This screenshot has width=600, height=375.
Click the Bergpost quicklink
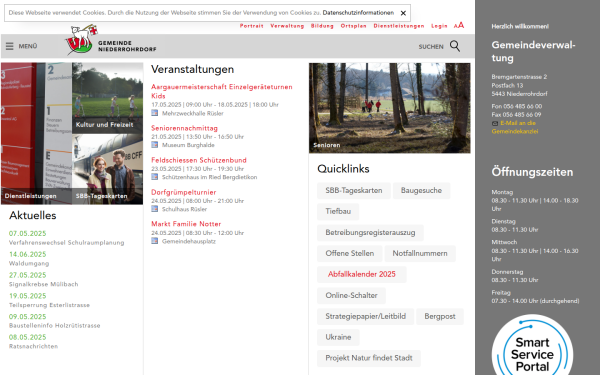[440, 316]
